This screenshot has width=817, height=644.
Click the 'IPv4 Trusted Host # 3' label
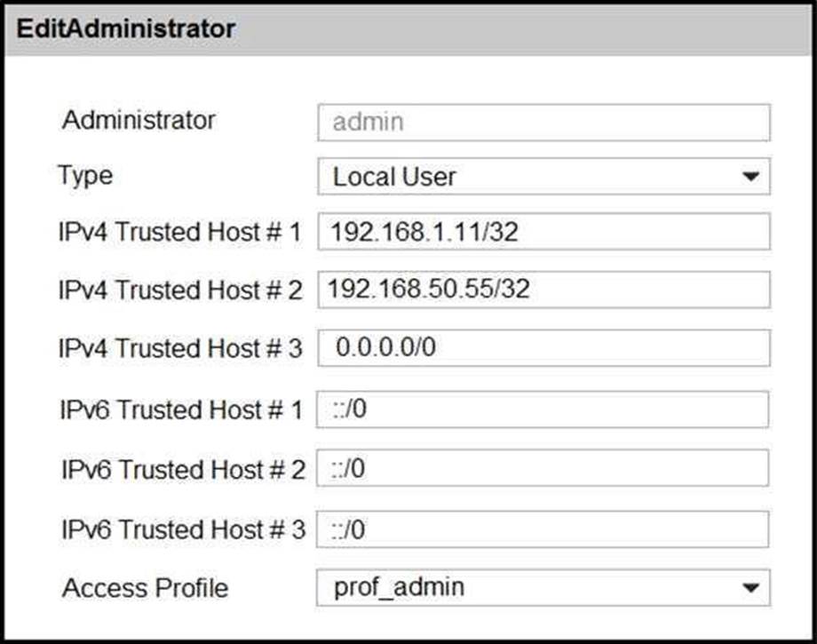[179, 348]
